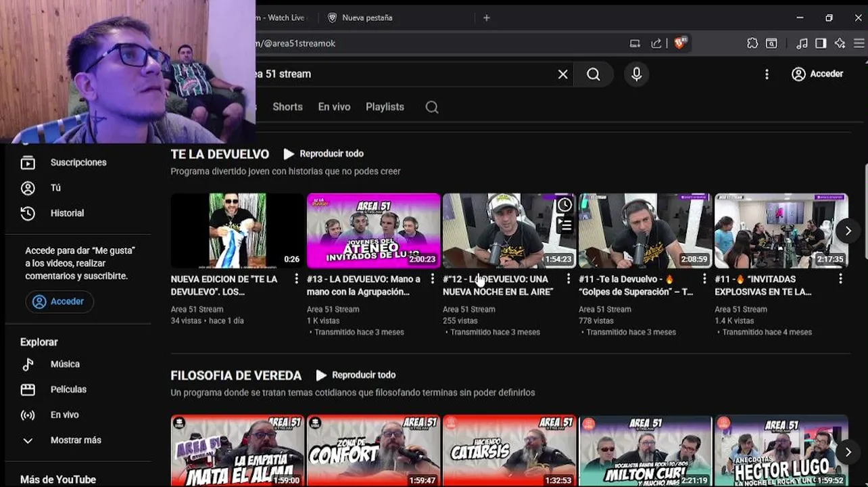
Task: Open the #13 Ateneo video thumbnail
Action: coord(373,231)
